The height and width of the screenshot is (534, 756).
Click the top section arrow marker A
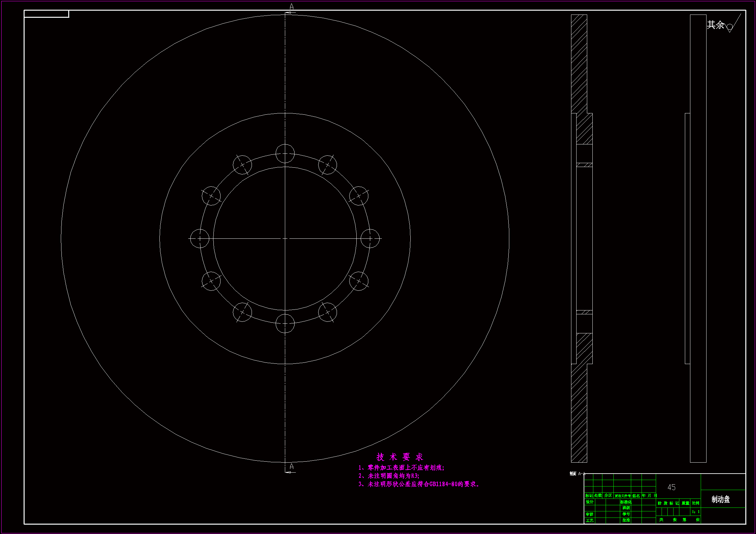(x=291, y=7)
